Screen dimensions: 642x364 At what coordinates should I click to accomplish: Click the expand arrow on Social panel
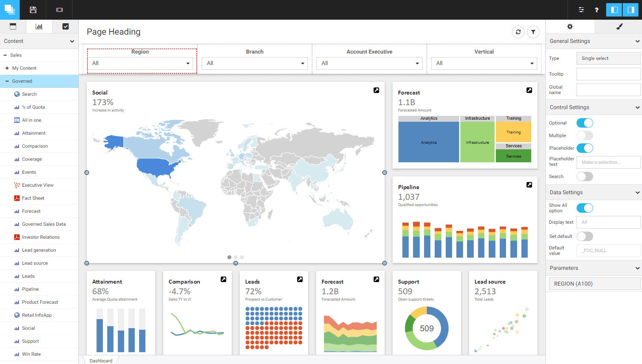click(x=376, y=90)
